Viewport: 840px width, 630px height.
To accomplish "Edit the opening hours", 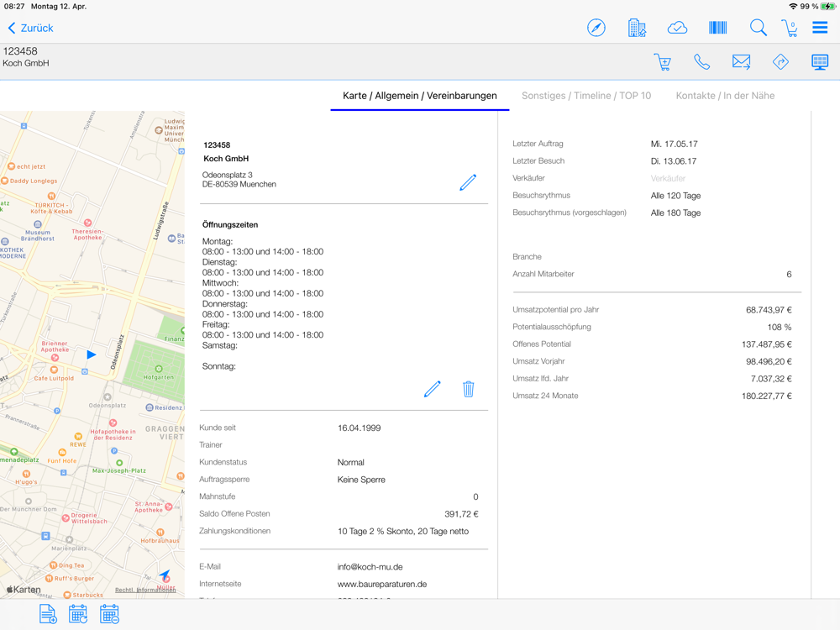I will point(432,389).
